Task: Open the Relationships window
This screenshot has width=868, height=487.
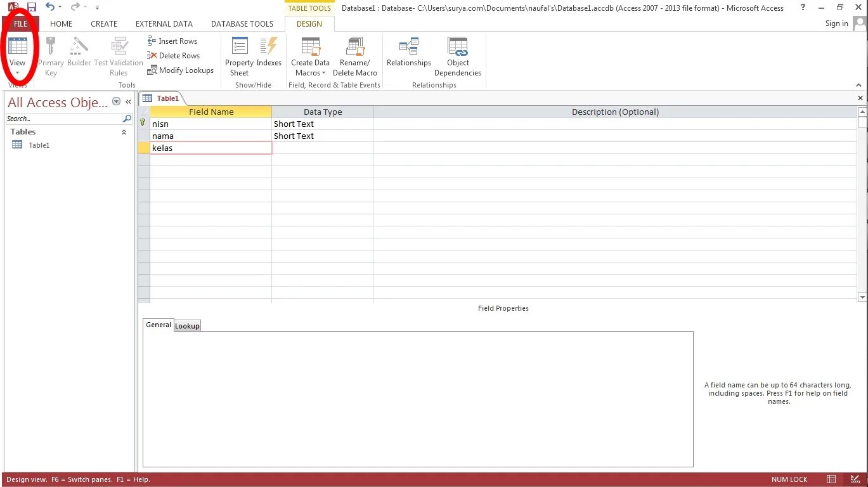Action: [x=409, y=52]
